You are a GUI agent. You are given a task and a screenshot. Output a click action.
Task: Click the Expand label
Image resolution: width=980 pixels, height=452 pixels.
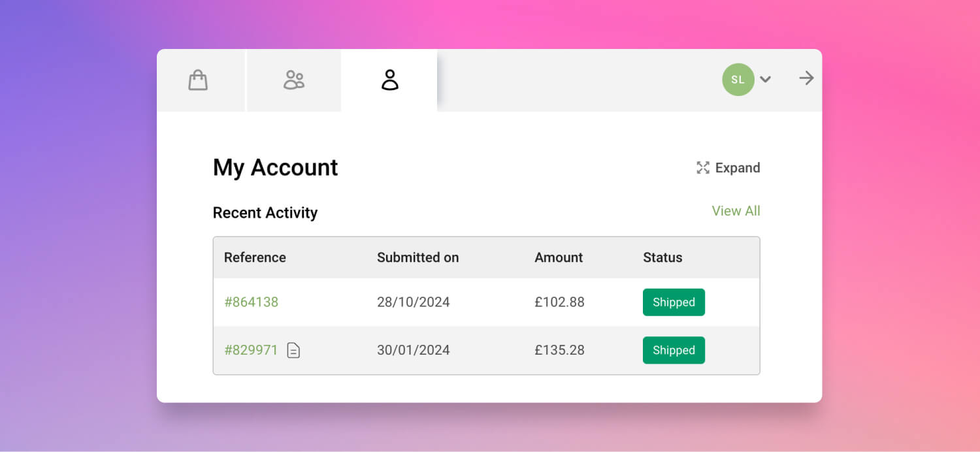coord(738,168)
